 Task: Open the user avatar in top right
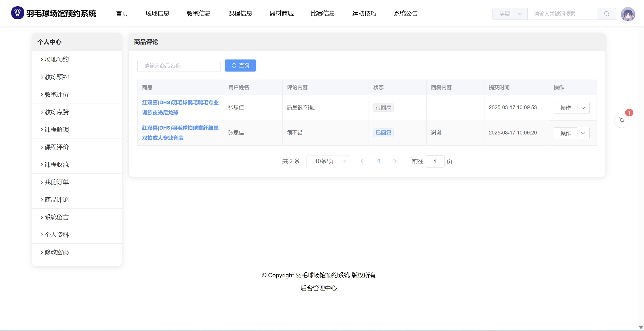click(x=628, y=14)
